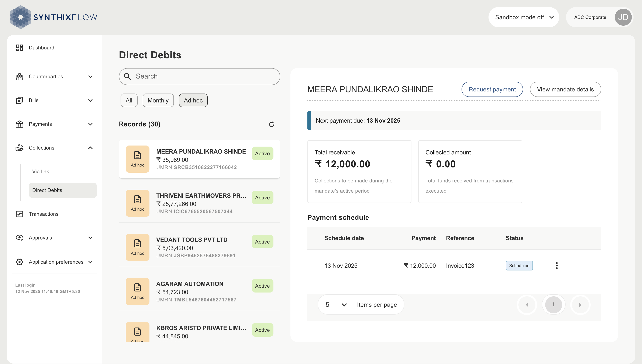Screen dimensions: 642x364
Task: Click the Next payment due banner
Action: pyautogui.click(x=454, y=120)
